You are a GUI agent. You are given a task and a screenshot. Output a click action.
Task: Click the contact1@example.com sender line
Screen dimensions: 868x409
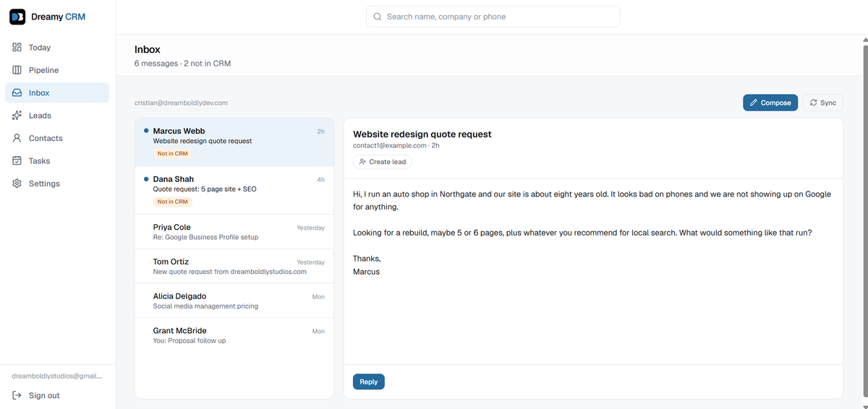tap(396, 145)
